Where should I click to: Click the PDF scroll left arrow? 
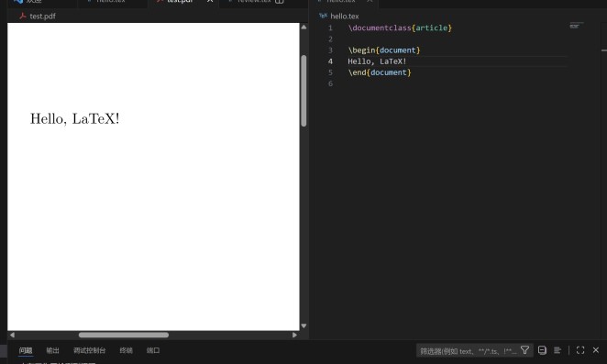coord(12,335)
